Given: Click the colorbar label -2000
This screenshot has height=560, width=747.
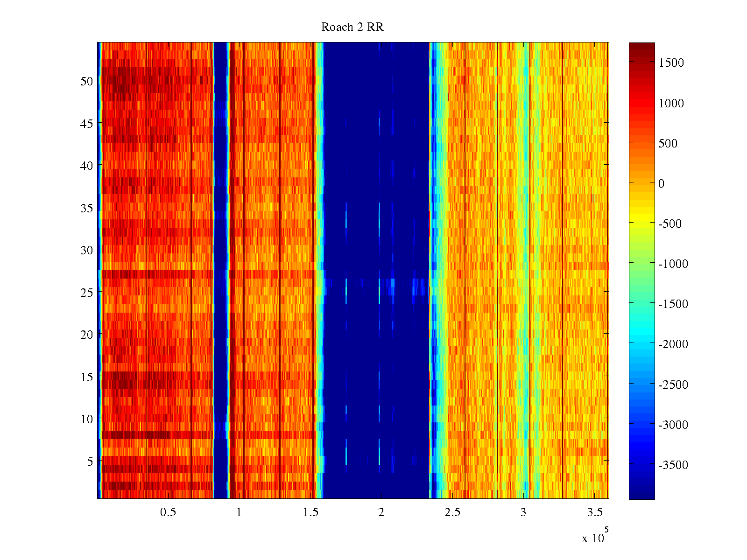Looking at the screenshot, I should 673,344.
